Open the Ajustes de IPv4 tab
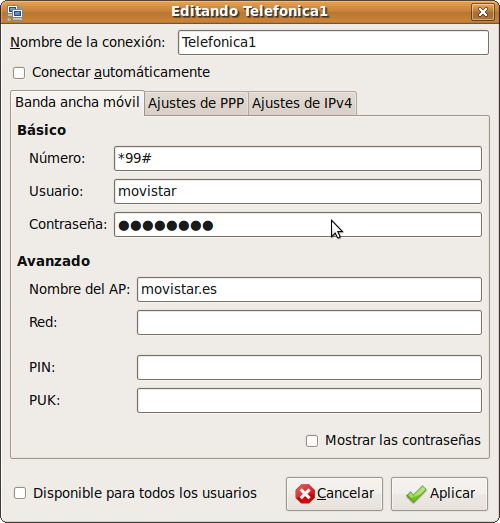This screenshot has width=500, height=523. click(x=302, y=103)
